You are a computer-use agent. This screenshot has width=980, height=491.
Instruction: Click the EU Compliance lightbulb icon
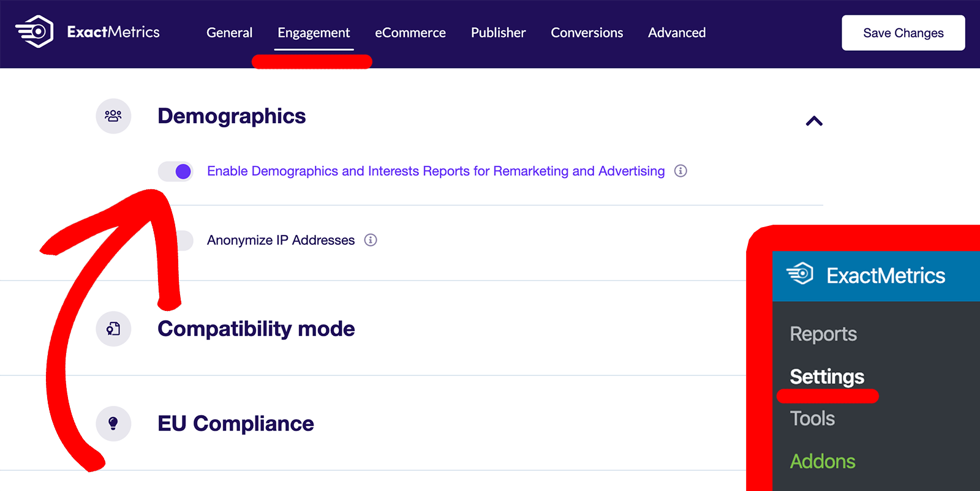click(x=113, y=423)
